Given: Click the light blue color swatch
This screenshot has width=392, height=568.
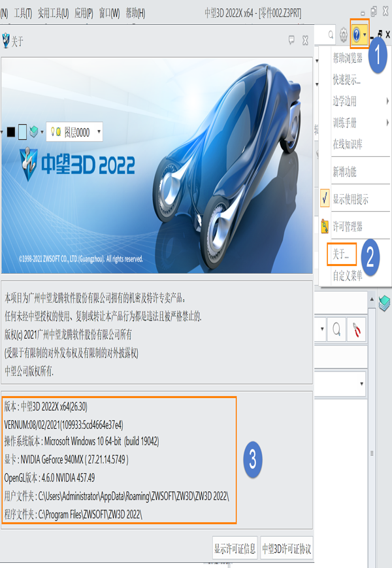Looking at the screenshot, I should tap(22, 132).
